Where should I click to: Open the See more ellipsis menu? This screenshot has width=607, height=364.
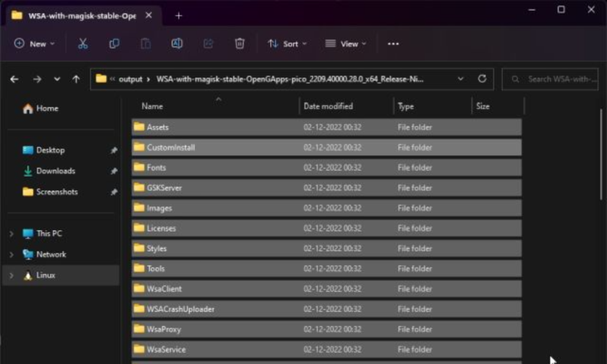coord(393,44)
